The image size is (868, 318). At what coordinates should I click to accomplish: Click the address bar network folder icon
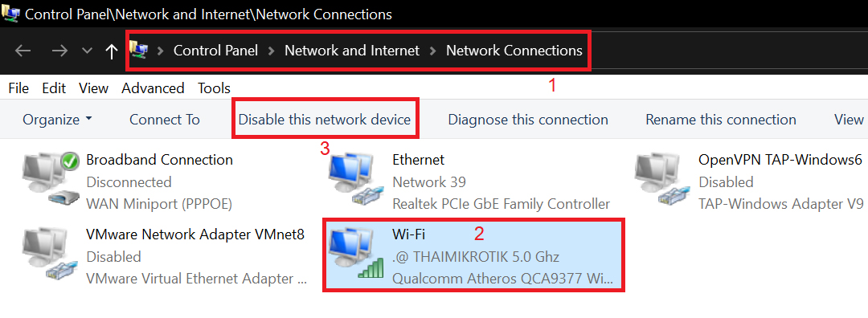click(x=138, y=51)
